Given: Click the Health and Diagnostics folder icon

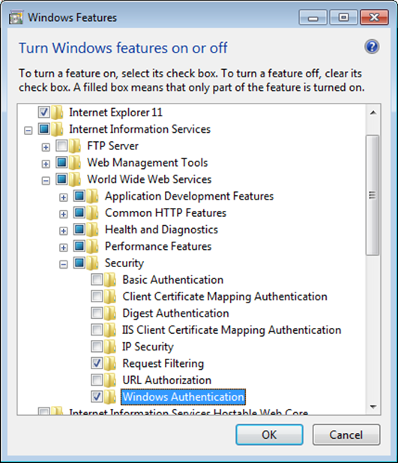Looking at the screenshot, I should pos(92,229).
